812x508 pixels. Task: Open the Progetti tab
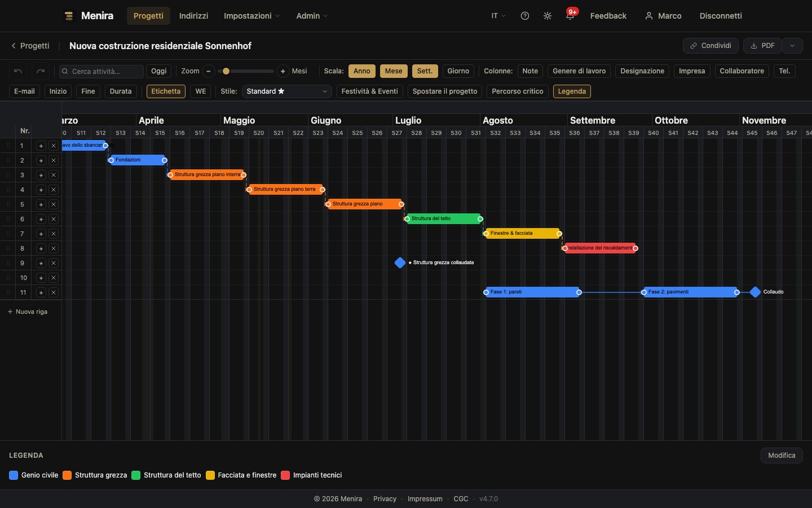(x=148, y=16)
